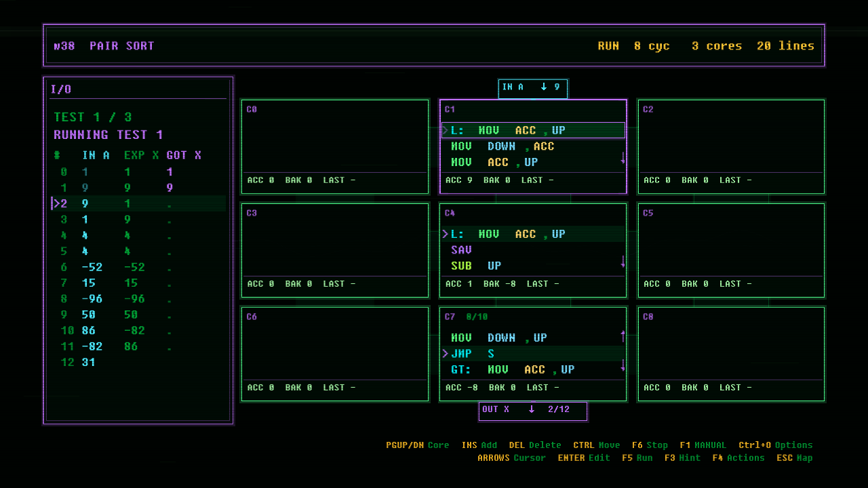
Task: Click the F6 Stop shortcut
Action: point(650,445)
